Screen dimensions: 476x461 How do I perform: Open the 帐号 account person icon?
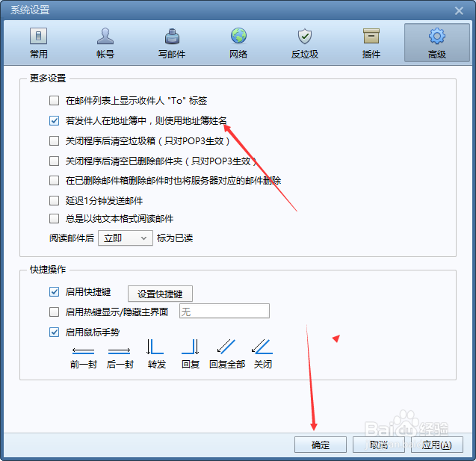tap(105, 36)
